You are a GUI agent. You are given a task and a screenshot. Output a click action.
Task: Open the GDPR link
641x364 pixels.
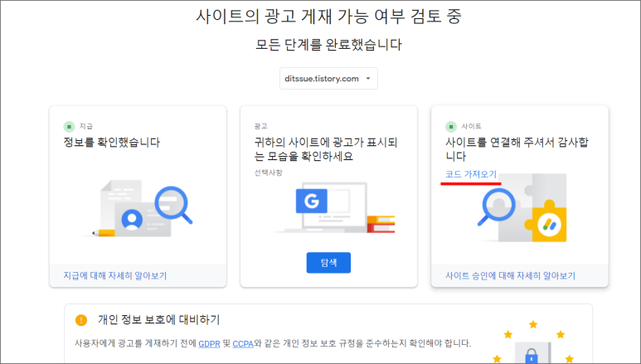[209, 343]
